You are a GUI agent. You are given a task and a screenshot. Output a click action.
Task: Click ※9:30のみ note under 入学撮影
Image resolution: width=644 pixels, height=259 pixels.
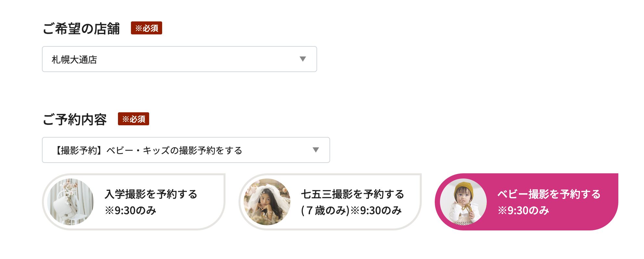click(131, 211)
